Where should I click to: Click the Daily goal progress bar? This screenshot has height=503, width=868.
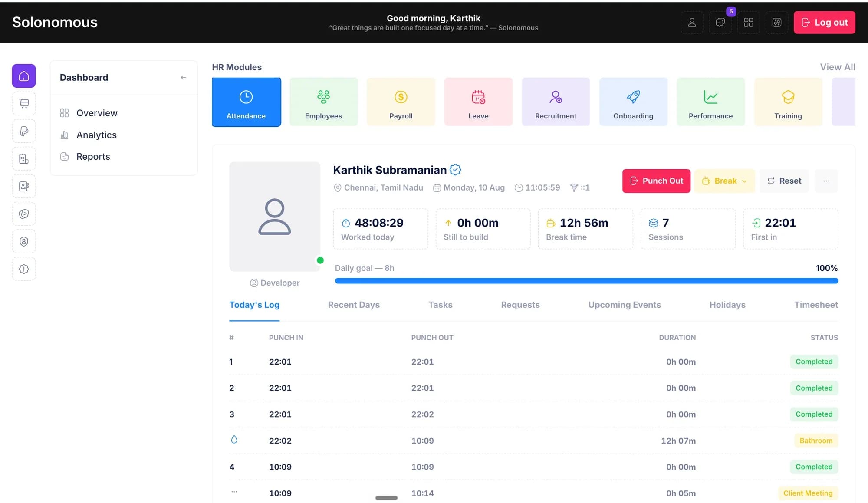(586, 281)
